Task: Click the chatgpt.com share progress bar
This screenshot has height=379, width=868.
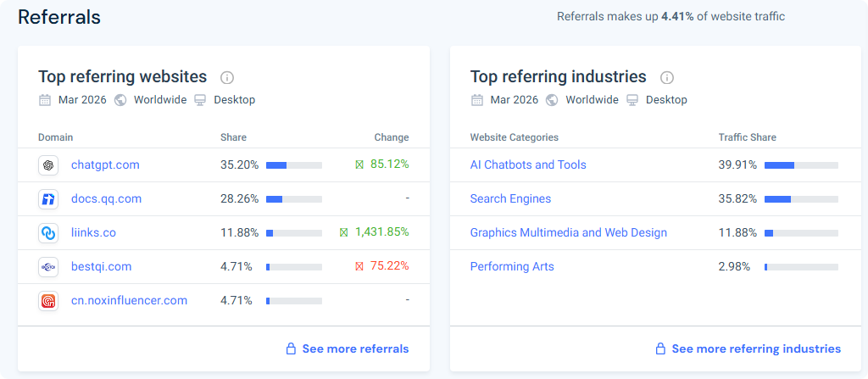Action: [x=293, y=165]
